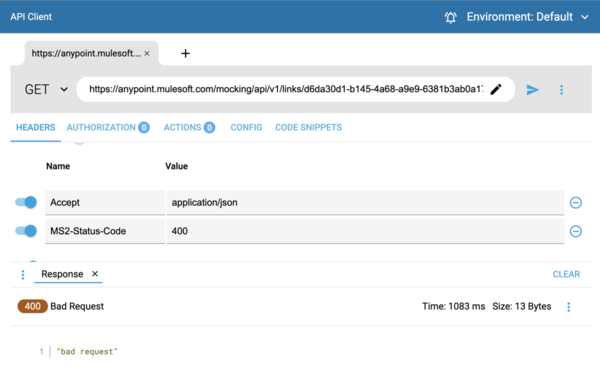Open response panel three-dot menu at left

[23, 274]
